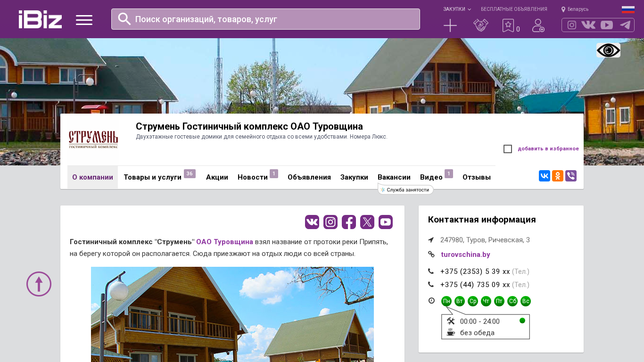This screenshot has width=644, height=362.
Task: Open company Instagram icon in article
Action: pos(330,222)
